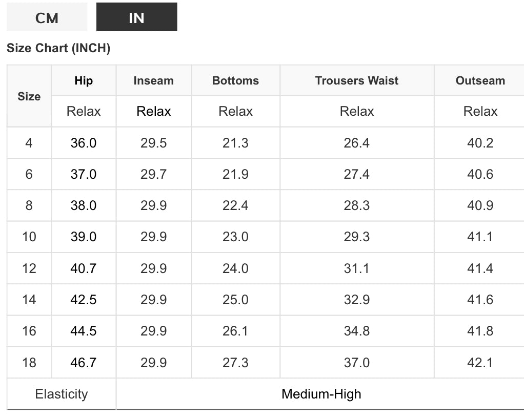
Task: Switch to the CM unit tab
Action: click(47, 18)
